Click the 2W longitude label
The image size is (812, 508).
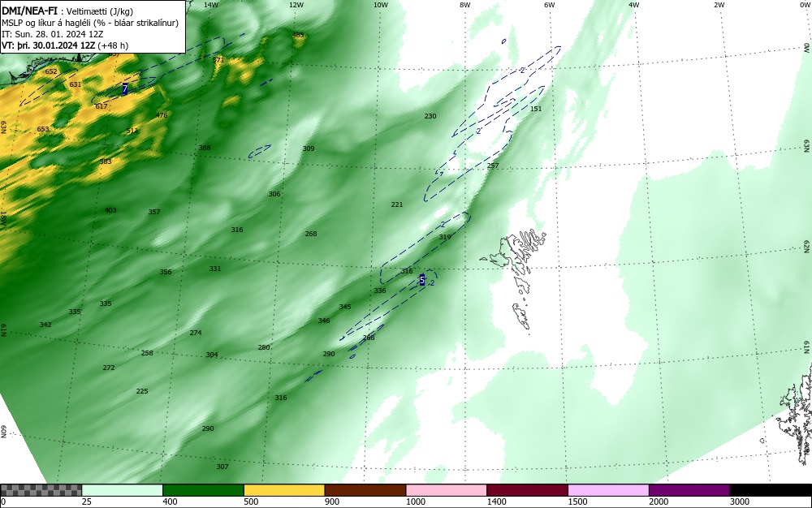point(719,5)
